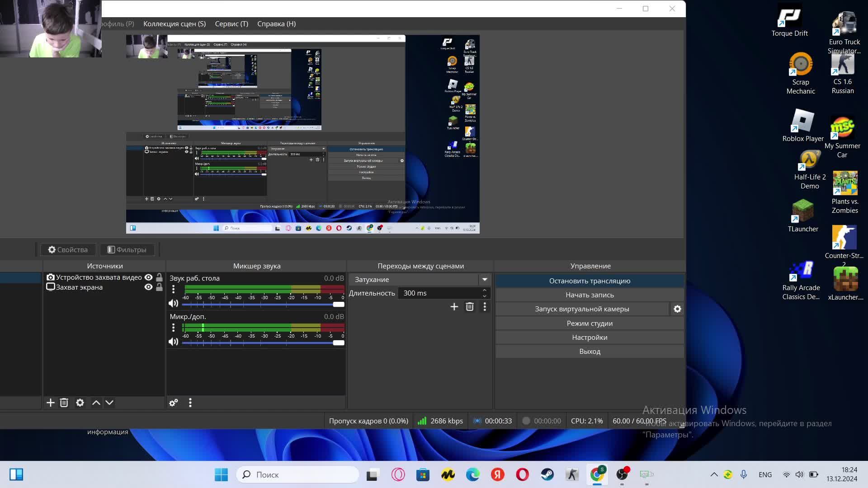
Task: Move source down with arrow icon
Action: [109, 403]
